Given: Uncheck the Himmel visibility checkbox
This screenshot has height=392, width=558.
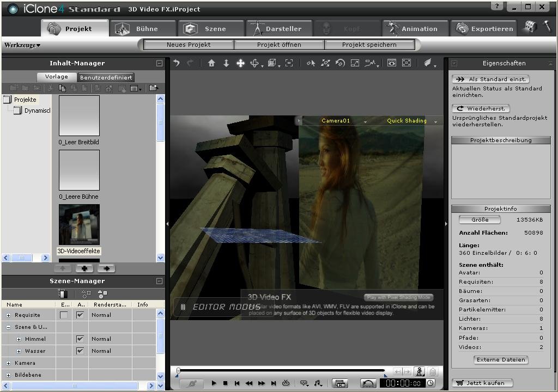Looking at the screenshot, I should (x=80, y=339).
